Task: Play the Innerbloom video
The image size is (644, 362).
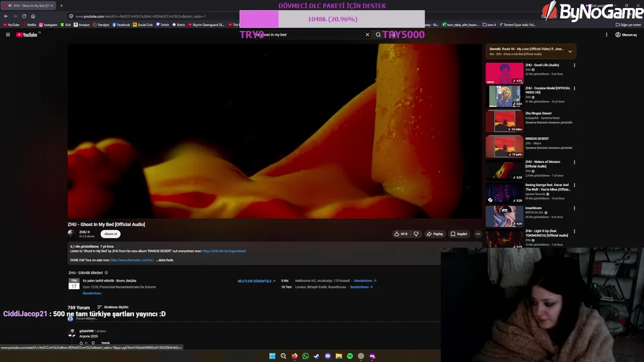Action: pyautogui.click(x=505, y=216)
